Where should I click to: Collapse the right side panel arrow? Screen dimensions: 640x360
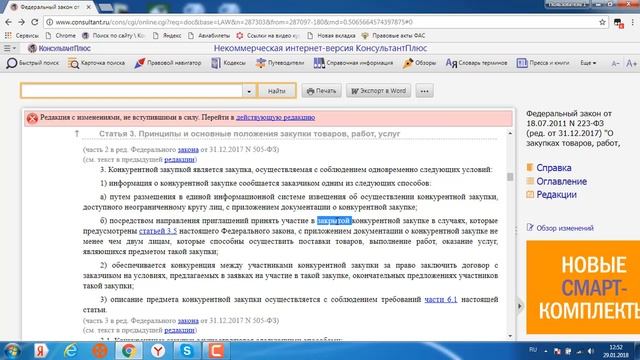519,306
